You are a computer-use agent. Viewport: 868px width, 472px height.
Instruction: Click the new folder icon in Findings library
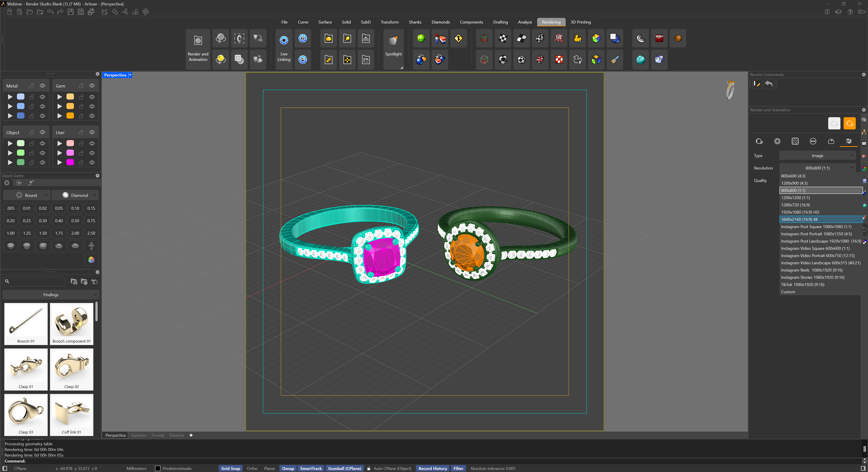point(84,281)
